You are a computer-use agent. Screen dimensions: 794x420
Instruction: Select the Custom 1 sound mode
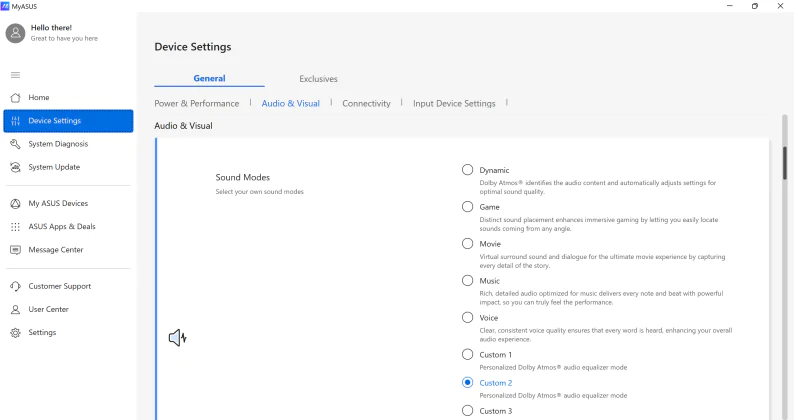pos(467,354)
